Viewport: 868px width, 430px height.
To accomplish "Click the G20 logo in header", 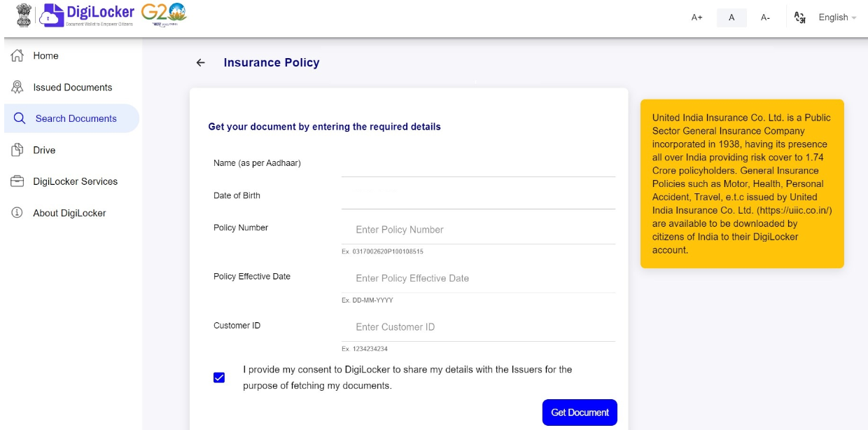I will pos(163,15).
